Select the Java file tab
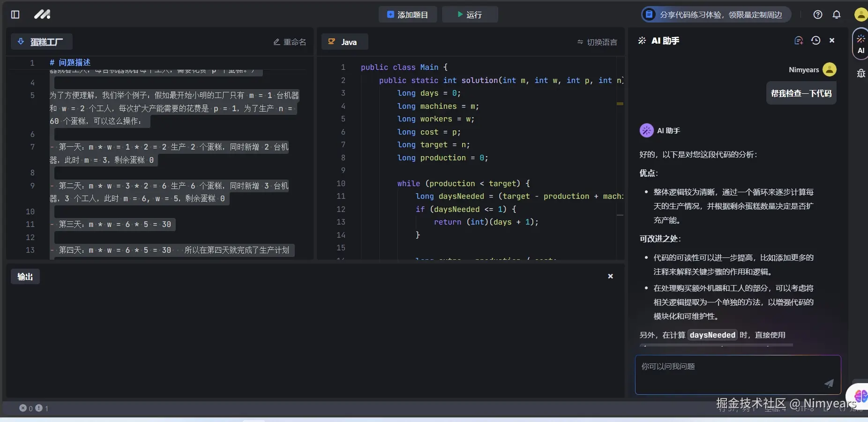Screen dimensions: 868x422 [x=344, y=42]
